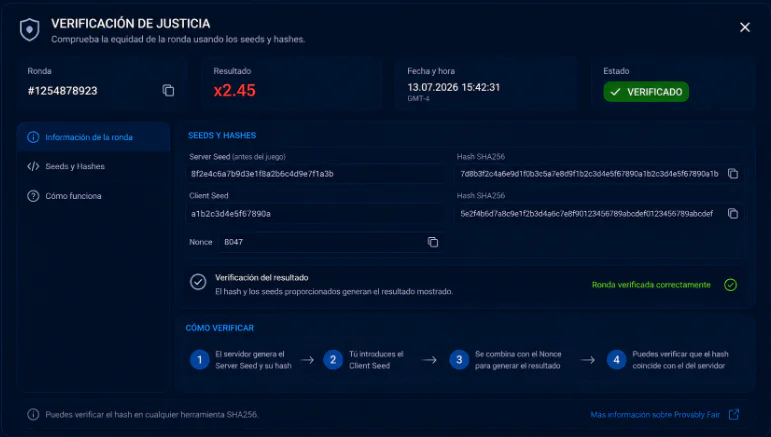Copy the Nonce value 8047
This screenshot has height=437, width=771.
click(x=433, y=242)
